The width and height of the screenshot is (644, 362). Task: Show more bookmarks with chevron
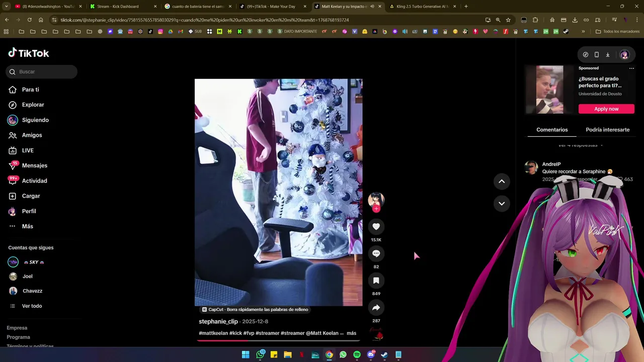pyautogui.click(x=583, y=31)
